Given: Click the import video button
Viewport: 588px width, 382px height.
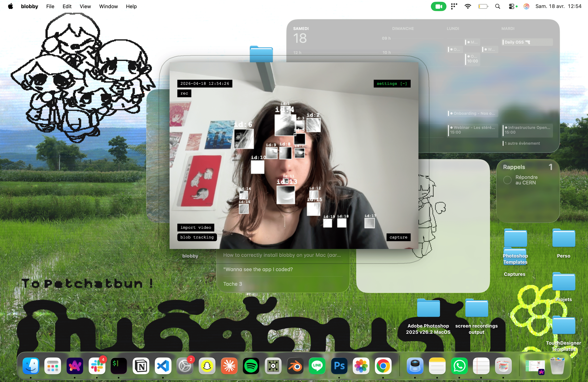Looking at the screenshot, I should 195,227.
